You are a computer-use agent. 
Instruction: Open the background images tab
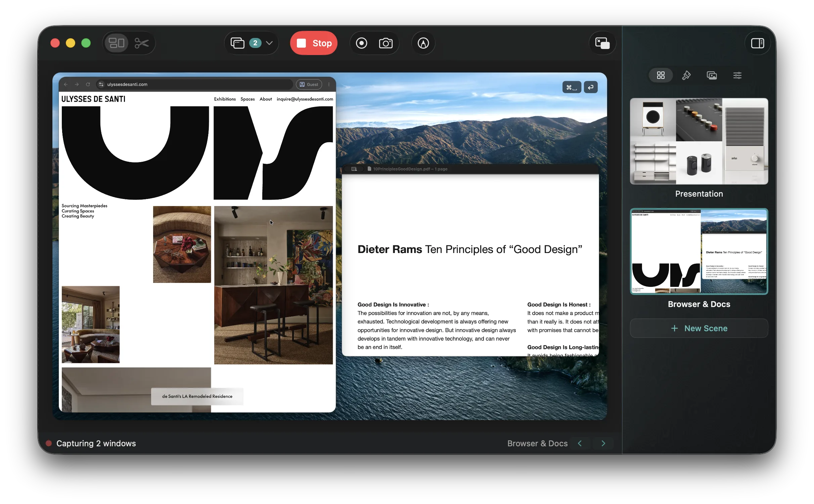pyautogui.click(x=712, y=75)
